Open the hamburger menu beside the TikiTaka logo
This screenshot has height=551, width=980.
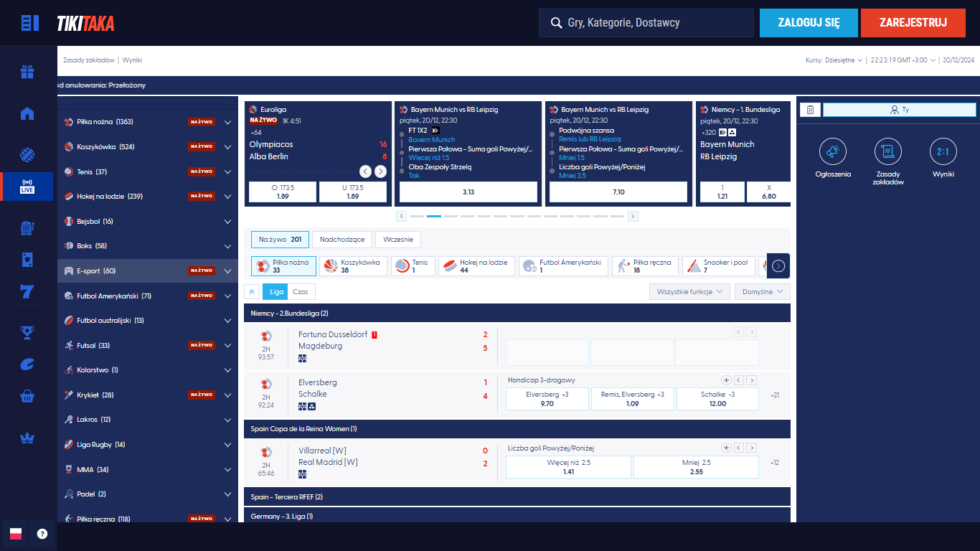(29, 23)
